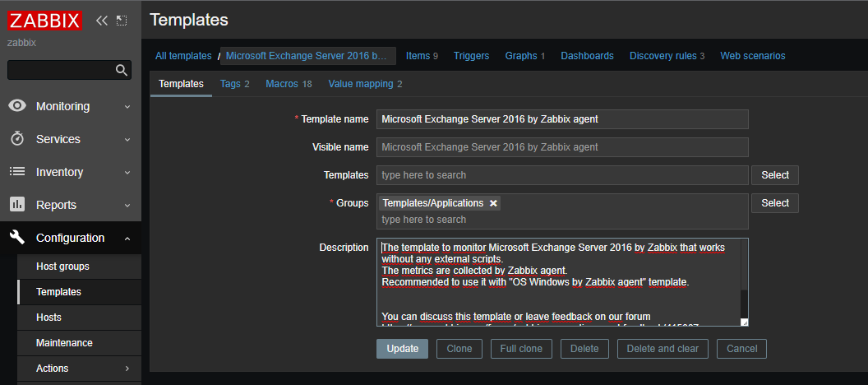Click the Templates search field
Viewport: 868px width, 385px height.
[562, 175]
